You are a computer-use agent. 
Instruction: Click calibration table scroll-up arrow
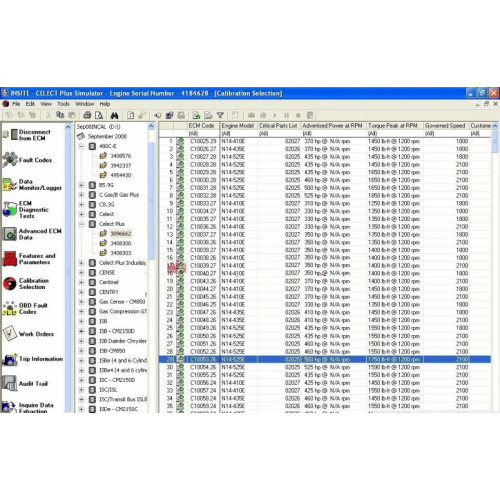click(495, 126)
